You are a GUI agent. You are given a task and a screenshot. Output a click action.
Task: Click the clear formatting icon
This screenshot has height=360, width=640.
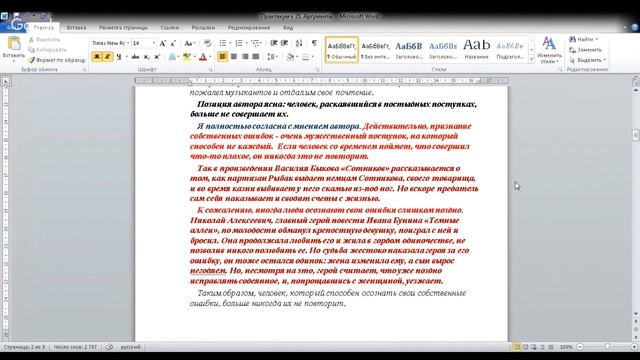coord(207,43)
